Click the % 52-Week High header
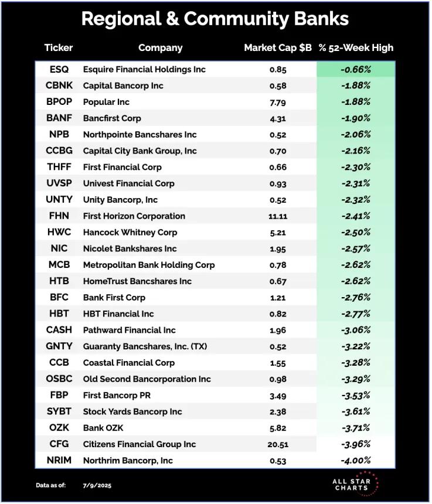This screenshot has height=504, width=432. [356, 47]
